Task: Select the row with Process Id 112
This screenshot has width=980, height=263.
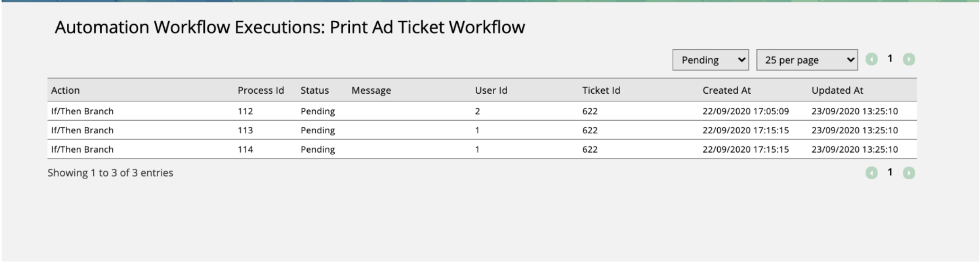Action: click(482, 111)
